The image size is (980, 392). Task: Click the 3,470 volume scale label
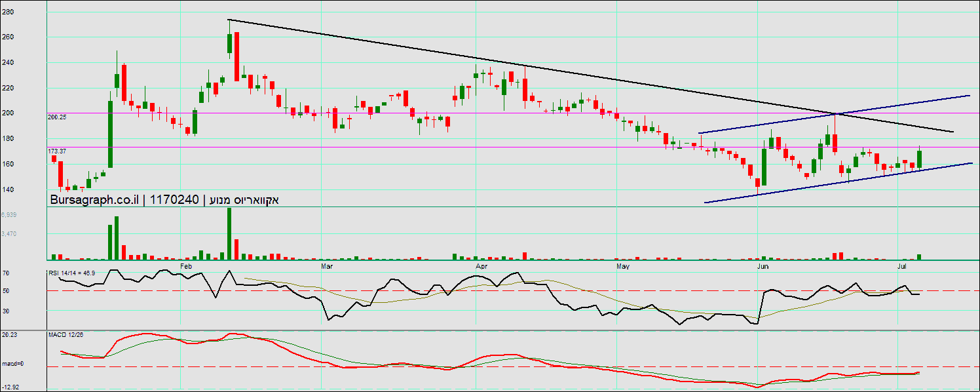tap(9, 233)
